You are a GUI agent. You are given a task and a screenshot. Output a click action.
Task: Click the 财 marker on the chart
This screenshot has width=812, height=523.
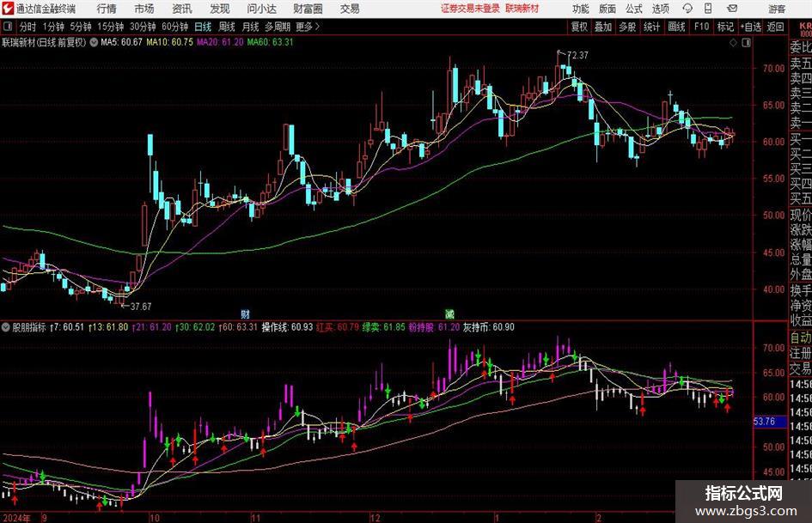point(246,313)
